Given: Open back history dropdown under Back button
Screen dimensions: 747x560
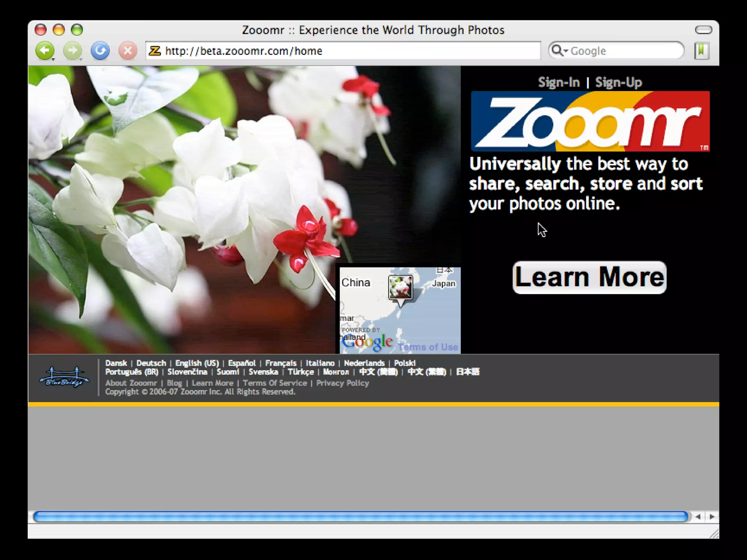Looking at the screenshot, I should pyautogui.click(x=53, y=59).
